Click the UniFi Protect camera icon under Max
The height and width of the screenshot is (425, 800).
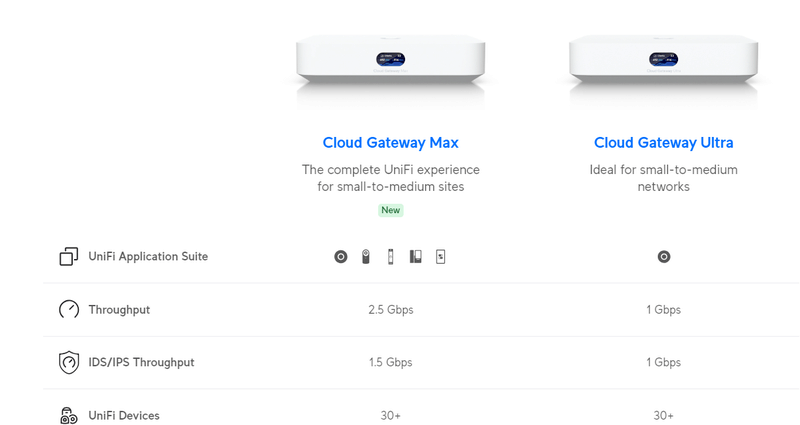click(366, 257)
